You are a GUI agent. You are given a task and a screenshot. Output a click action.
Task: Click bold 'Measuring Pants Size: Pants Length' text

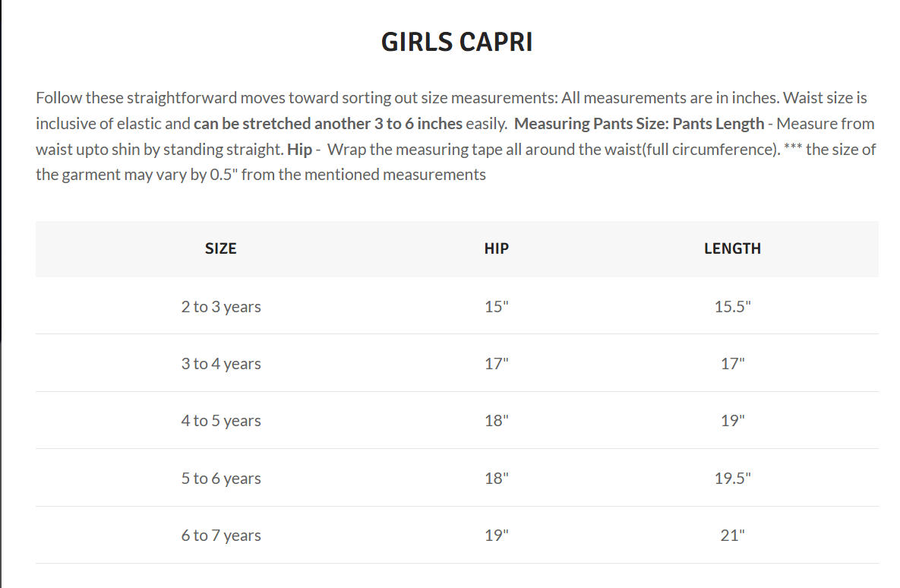(x=639, y=124)
